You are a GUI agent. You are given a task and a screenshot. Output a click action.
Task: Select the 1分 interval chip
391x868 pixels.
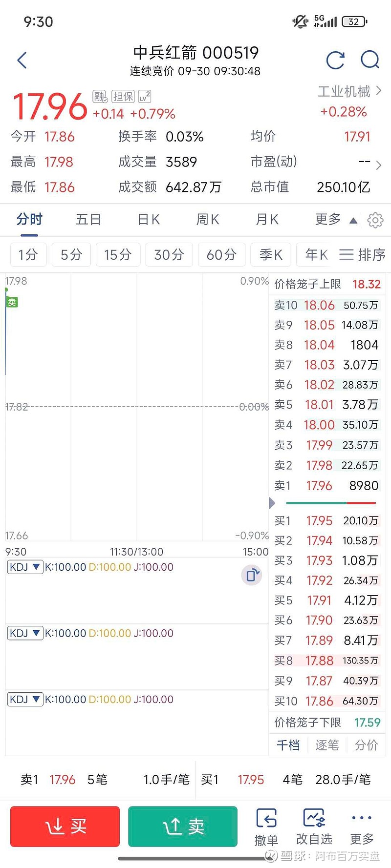point(28,255)
